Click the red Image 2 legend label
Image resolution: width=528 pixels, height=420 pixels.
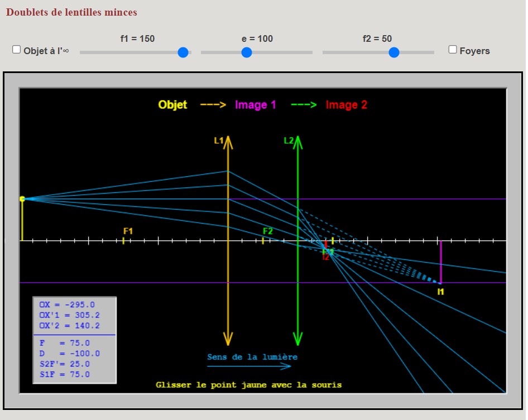click(346, 105)
